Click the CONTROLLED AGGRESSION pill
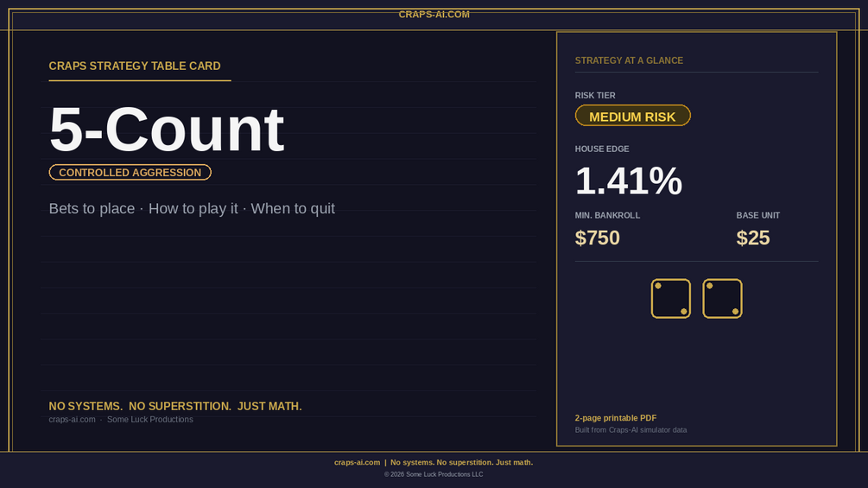The width and height of the screenshot is (868, 488). coord(130,172)
